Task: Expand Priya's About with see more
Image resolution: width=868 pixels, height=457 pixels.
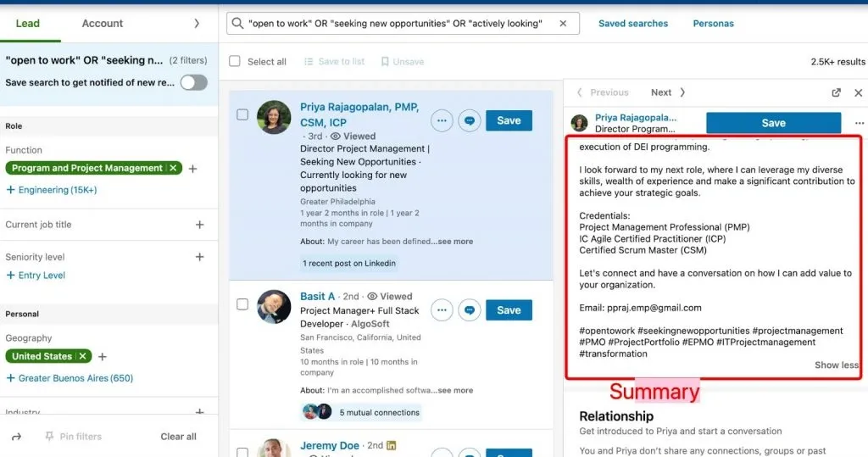Action: point(455,242)
